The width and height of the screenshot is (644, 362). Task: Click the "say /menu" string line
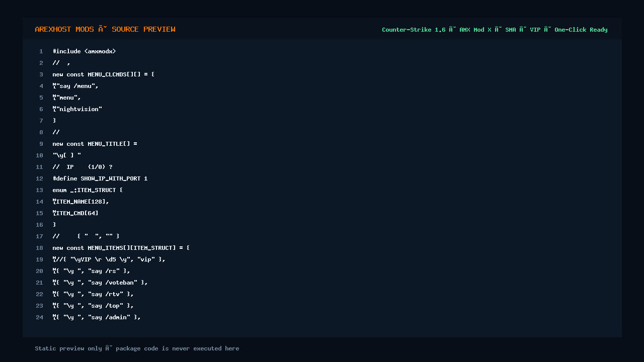(x=75, y=86)
